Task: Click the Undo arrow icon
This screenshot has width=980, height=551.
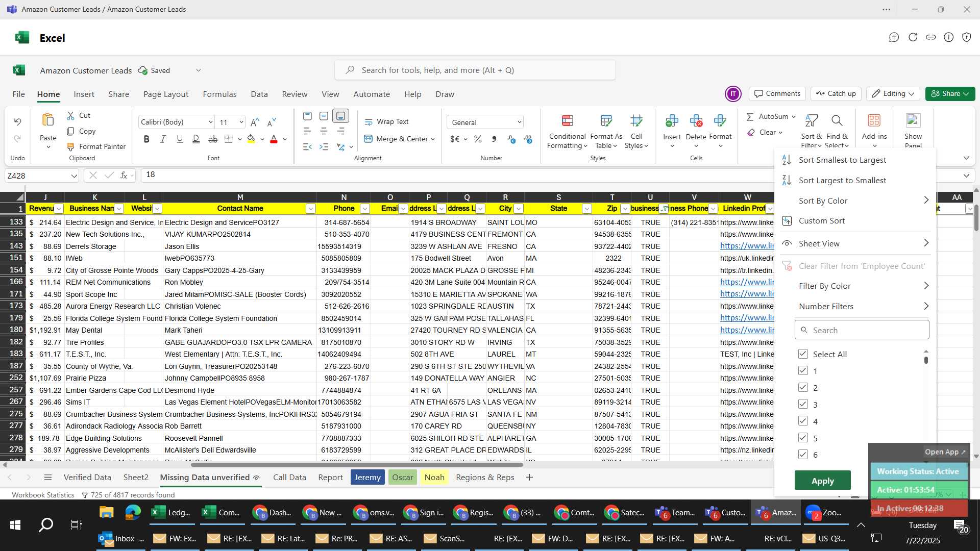Action: click(x=17, y=122)
